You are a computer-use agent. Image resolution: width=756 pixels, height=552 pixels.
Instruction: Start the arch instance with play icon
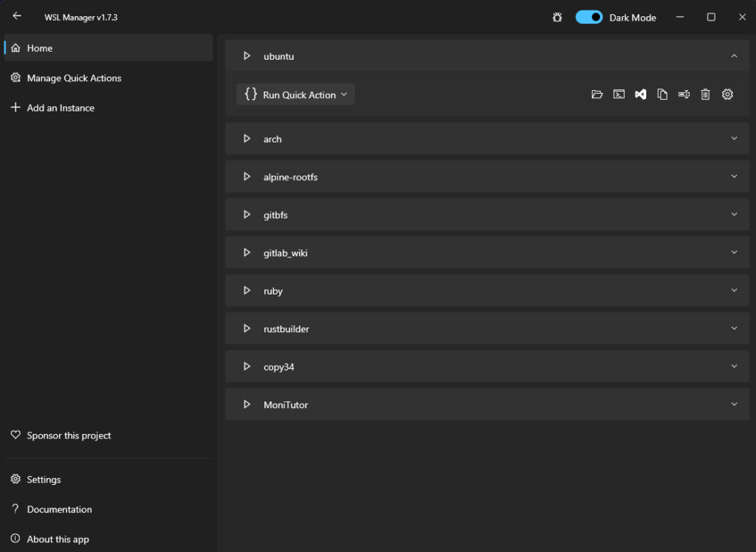pos(247,139)
